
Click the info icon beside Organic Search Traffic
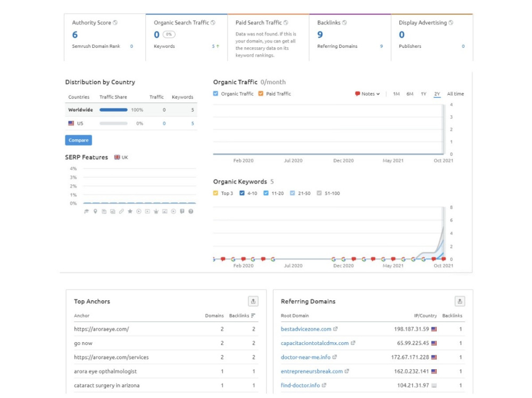[213, 23]
